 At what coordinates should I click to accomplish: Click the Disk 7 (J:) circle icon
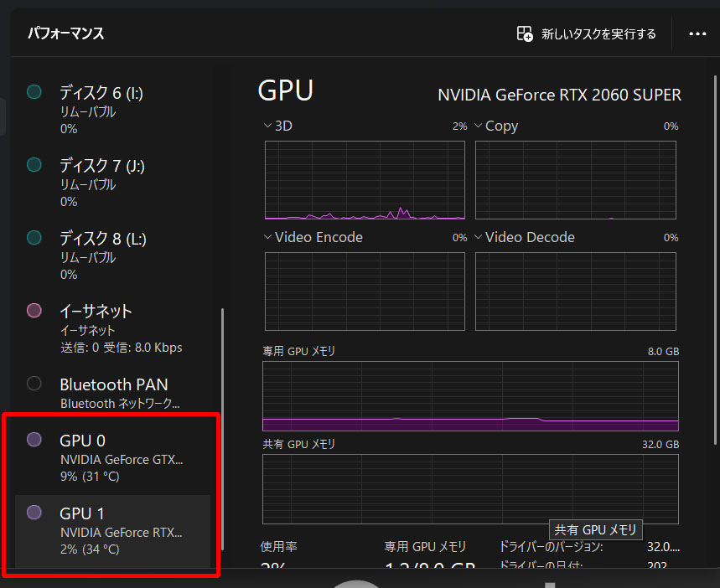point(34,165)
